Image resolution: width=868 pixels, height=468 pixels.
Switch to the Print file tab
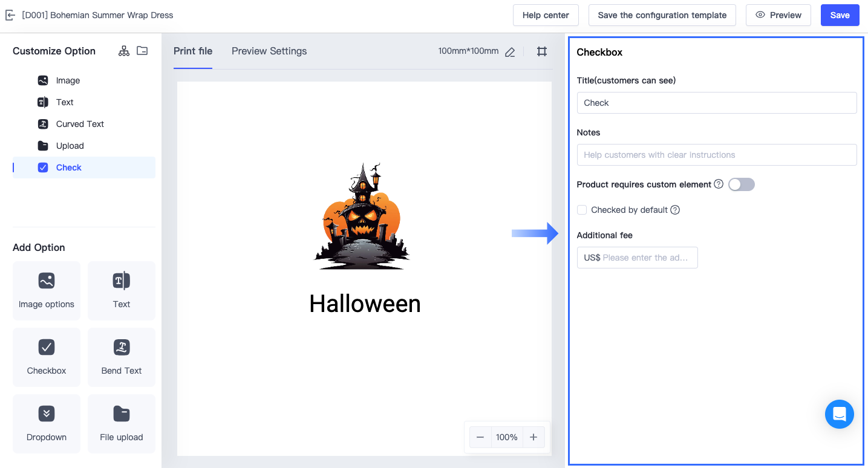[193, 51]
